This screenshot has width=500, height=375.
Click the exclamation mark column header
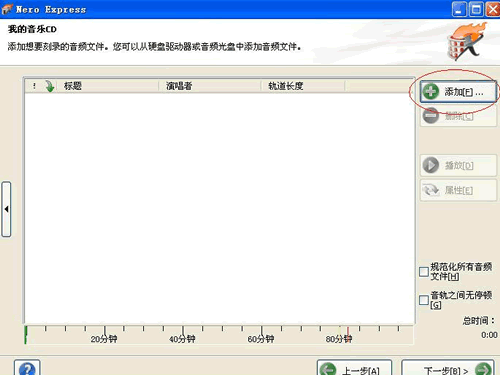pos(34,86)
